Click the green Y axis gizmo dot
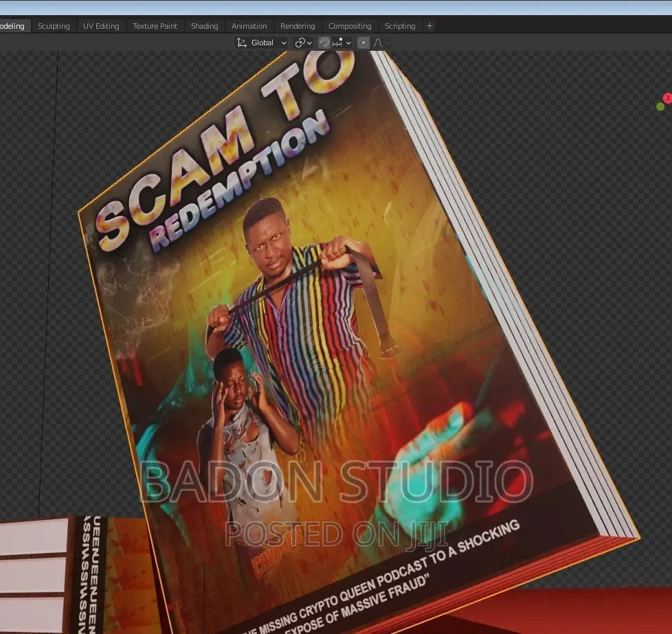The width and height of the screenshot is (672, 634). [660, 106]
